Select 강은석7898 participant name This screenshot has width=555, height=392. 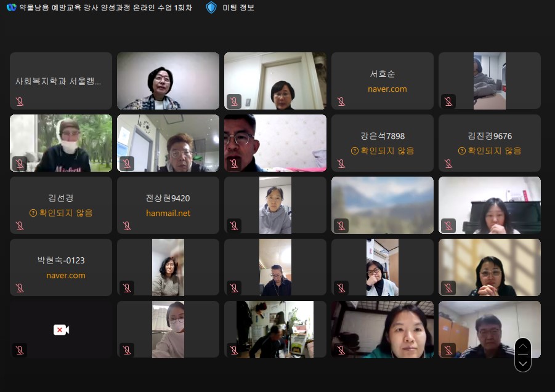pos(383,136)
